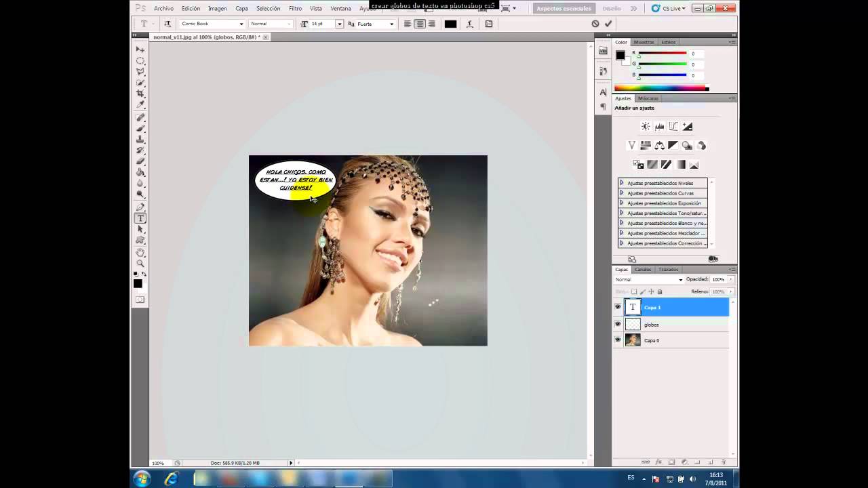The image size is (868, 488).
Task: Open the Archivo menu
Action: (x=163, y=8)
